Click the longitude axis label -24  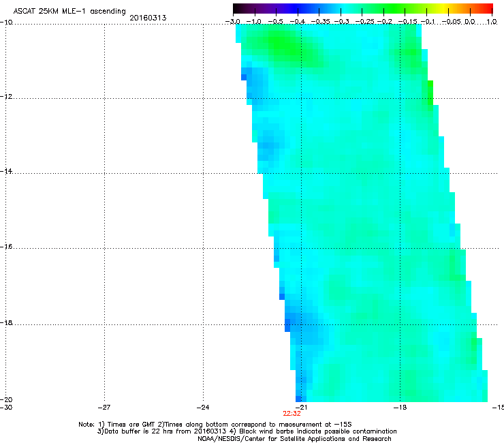click(203, 408)
